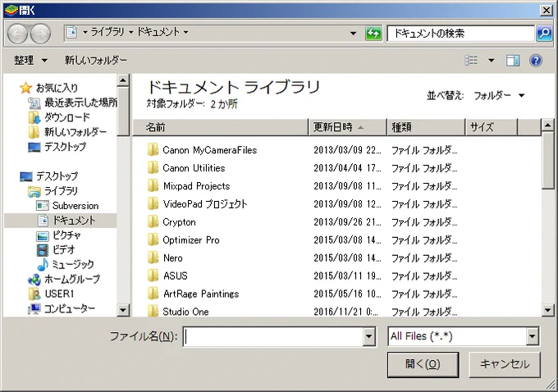The height and width of the screenshot is (392, 558).
Task: Click the キャンセル button
Action: click(505, 364)
